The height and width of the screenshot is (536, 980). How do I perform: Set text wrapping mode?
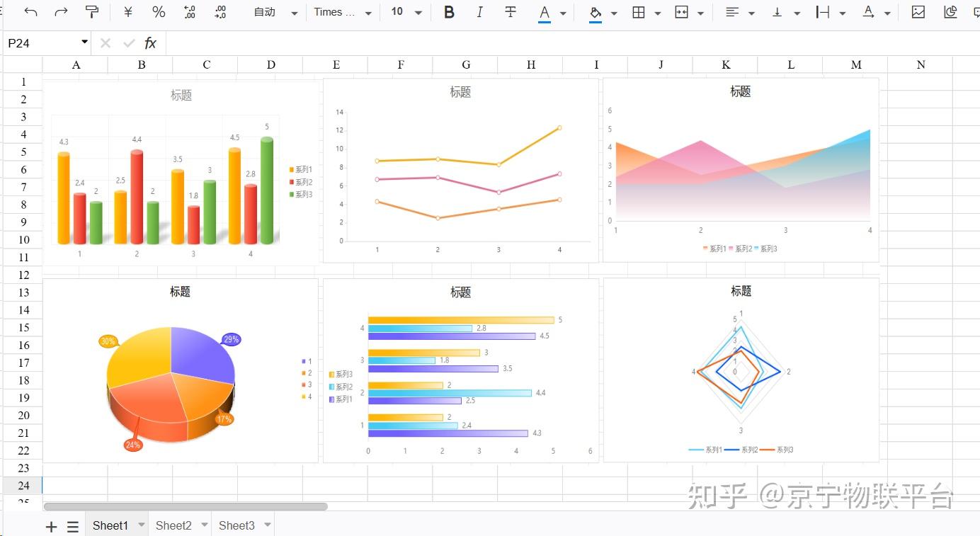click(823, 12)
